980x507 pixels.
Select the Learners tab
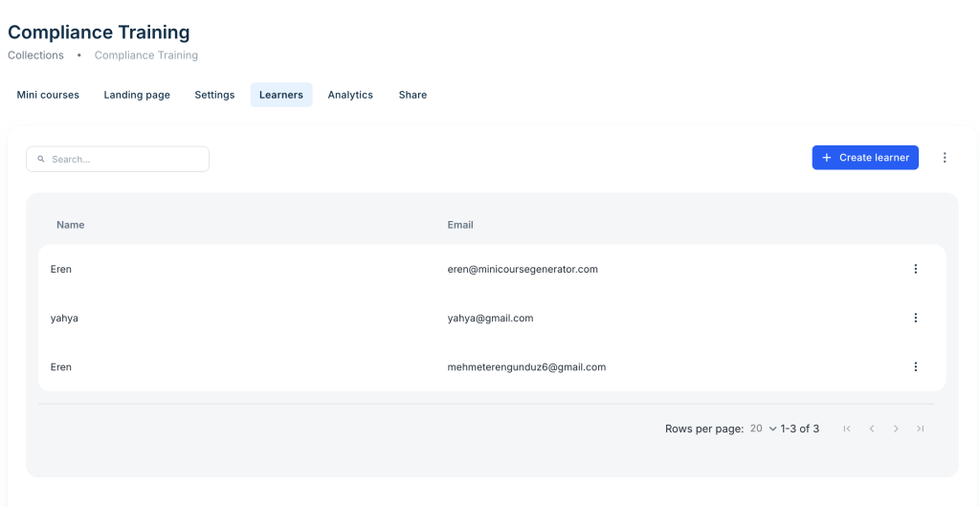tap(281, 95)
